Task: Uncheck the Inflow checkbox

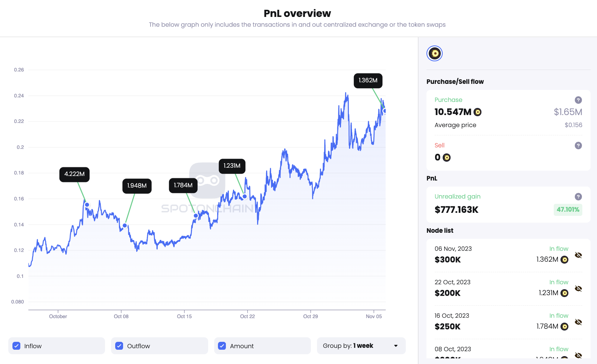Action: [x=17, y=346]
